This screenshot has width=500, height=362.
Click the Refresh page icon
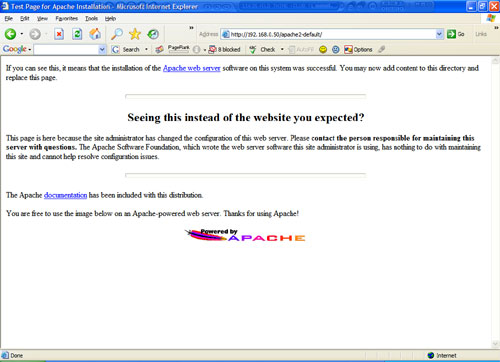[x=77, y=34]
